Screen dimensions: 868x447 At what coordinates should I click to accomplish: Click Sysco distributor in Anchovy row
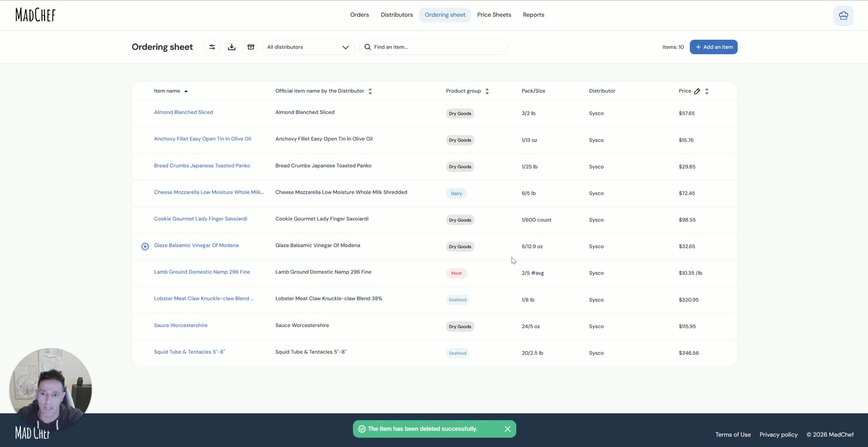tap(596, 140)
